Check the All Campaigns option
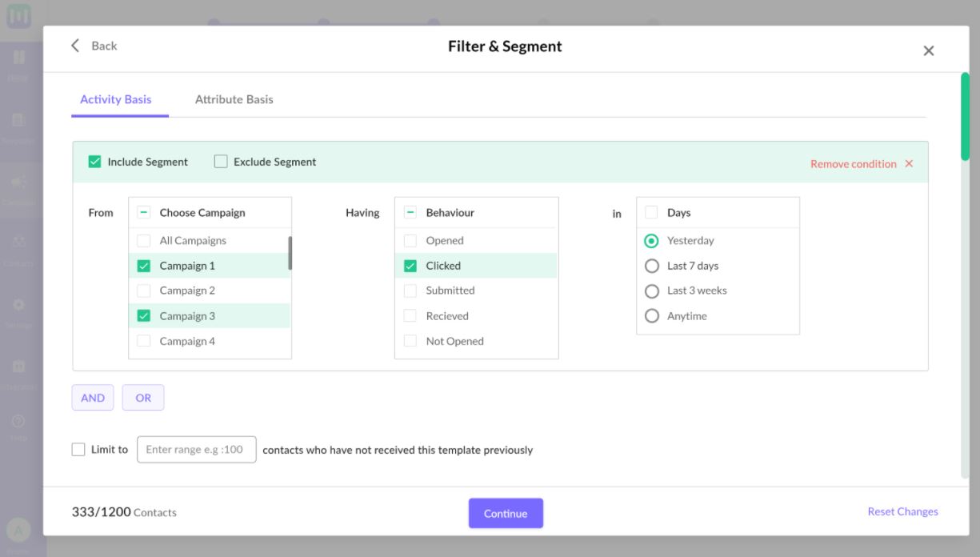980x557 pixels. pyautogui.click(x=144, y=240)
